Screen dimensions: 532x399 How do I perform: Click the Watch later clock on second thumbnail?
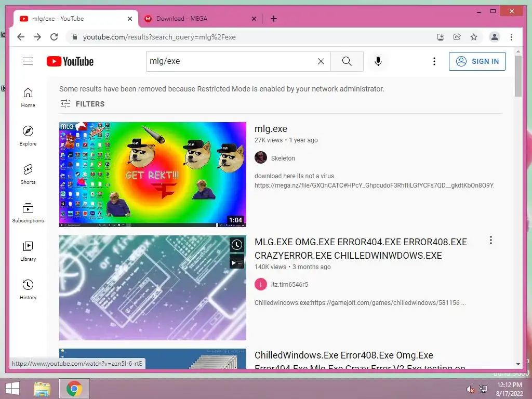[x=237, y=245]
